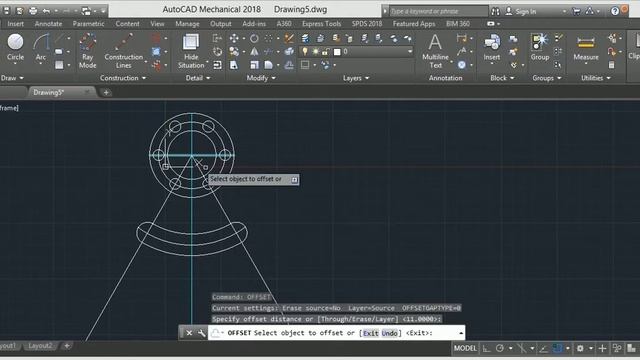Toggle the layer freeze sun icon
The height and width of the screenshot is (360, 640).
pos(315,52)
